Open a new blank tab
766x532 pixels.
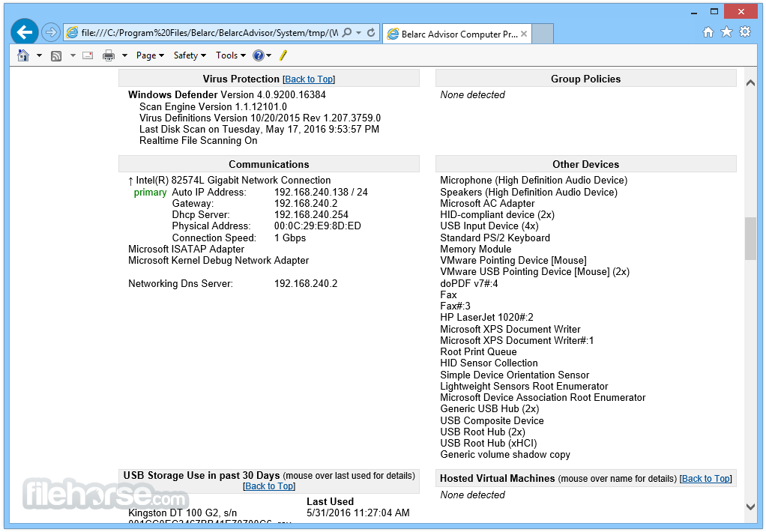tap(542, 34)
